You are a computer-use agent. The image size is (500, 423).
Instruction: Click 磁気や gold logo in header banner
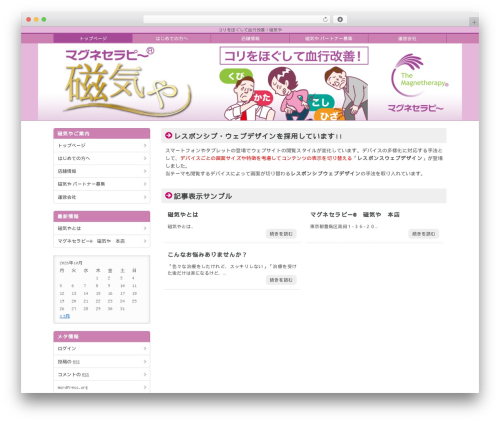click(x=127, y=90)
